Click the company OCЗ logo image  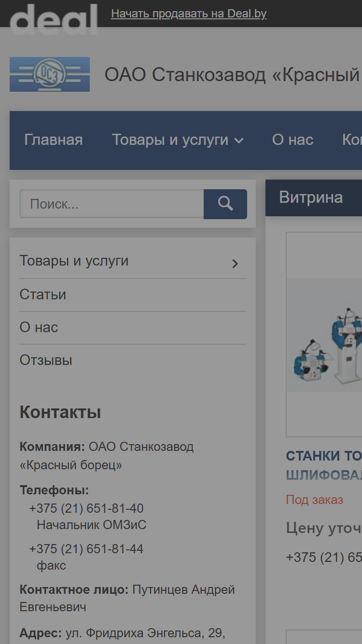(50, 74)
